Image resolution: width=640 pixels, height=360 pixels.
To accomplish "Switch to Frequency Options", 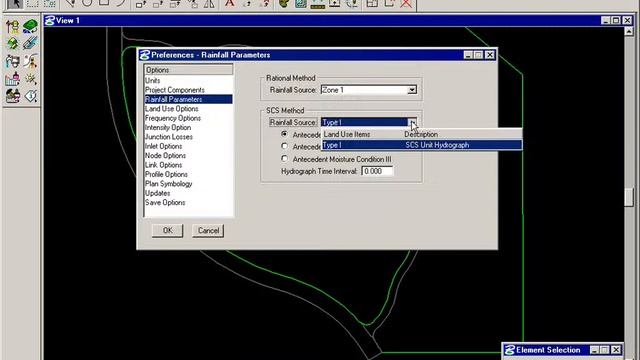I will pos(173,118).
